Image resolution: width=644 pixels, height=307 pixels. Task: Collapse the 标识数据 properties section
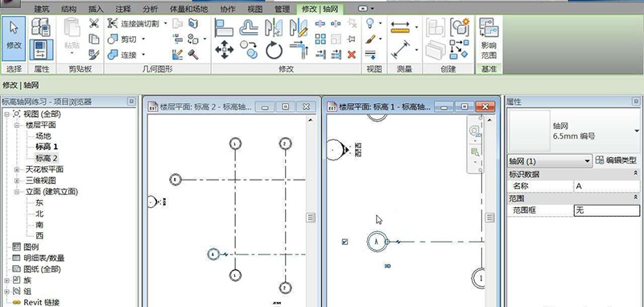636,174
